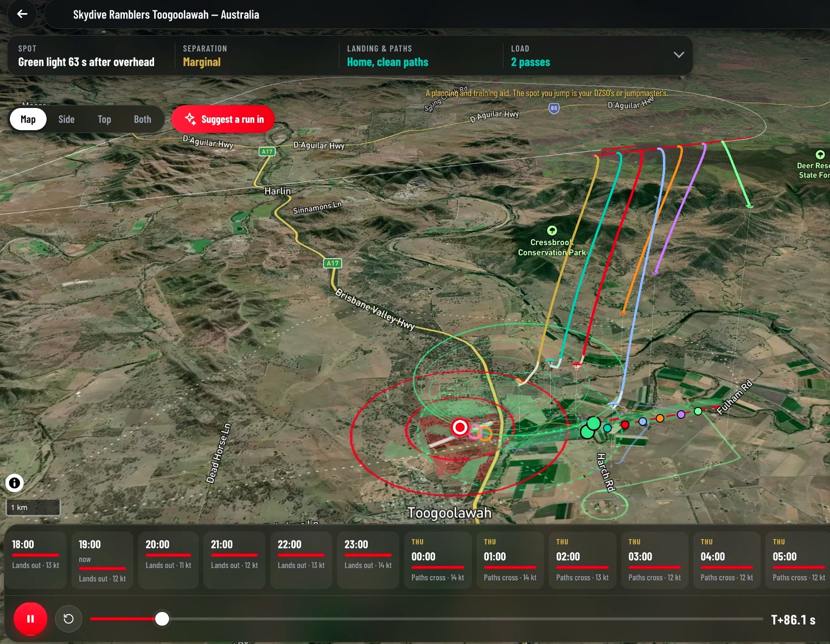Select the THU 00:00 forecast card

tap(438, 559)
